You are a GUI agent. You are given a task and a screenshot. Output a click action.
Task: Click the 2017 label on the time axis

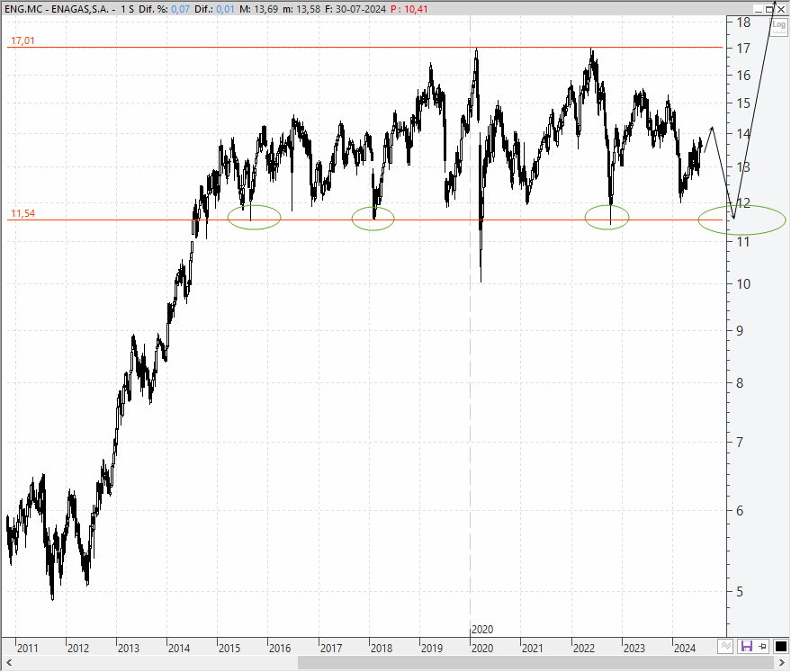pos(331,649)
